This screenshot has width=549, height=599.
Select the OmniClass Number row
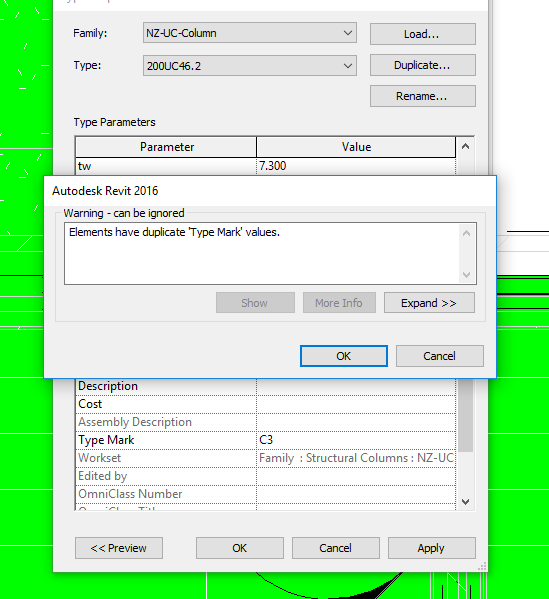pyautogui.click(x=266, y=494)
